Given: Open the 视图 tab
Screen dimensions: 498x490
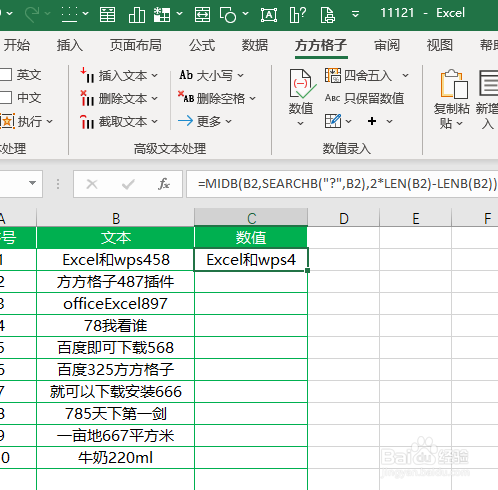Looking at the screenshot, I should coord(440,45).
